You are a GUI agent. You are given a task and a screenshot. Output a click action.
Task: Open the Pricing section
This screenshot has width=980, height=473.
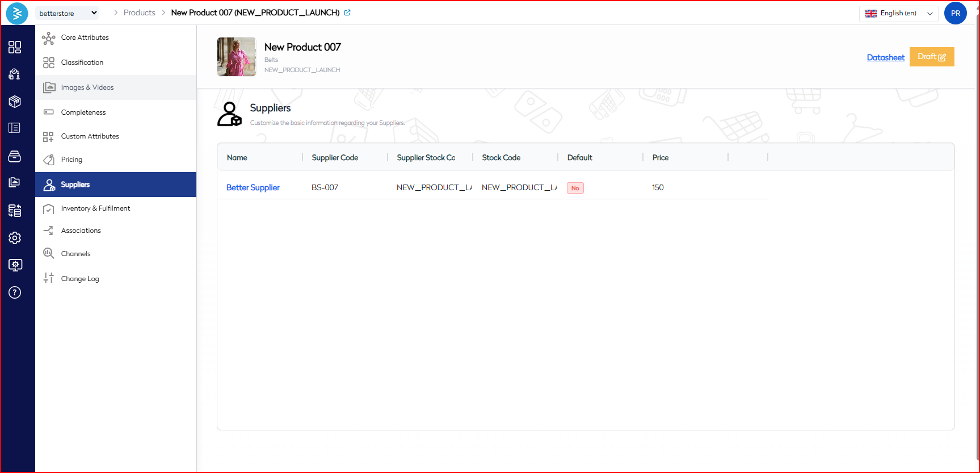(x=71, y=160)
